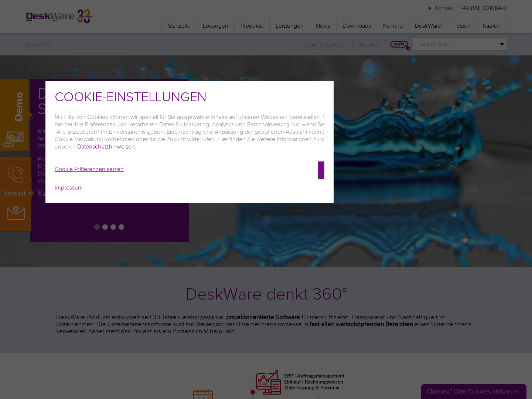Click the red ERP computer graphic icon
The height and width of the screenshot is (399, 532).
tap(268, 383)
